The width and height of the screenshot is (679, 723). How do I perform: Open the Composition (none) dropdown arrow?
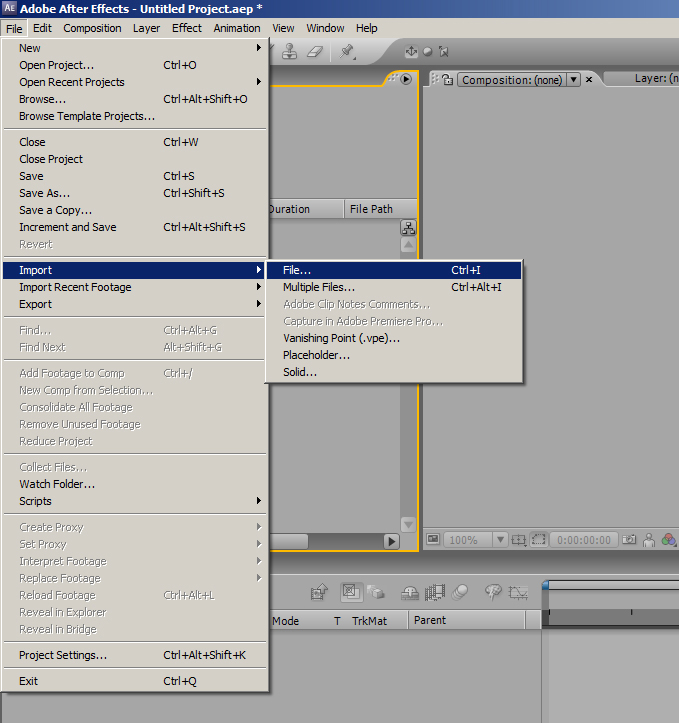573,79
